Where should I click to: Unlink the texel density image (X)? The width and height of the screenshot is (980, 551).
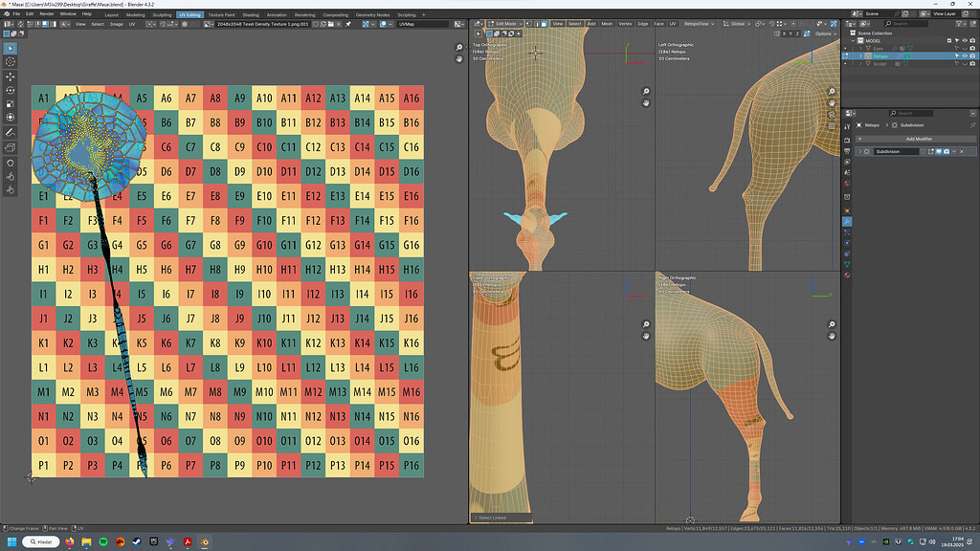coord(338,24)
